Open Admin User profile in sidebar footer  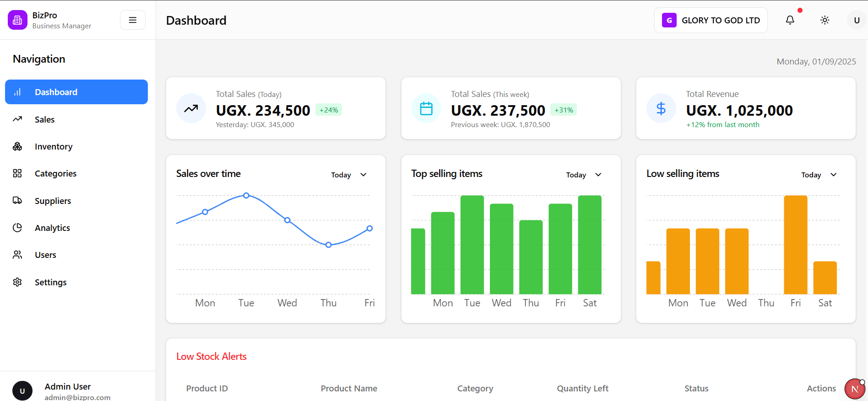click(x=68, y=390)
